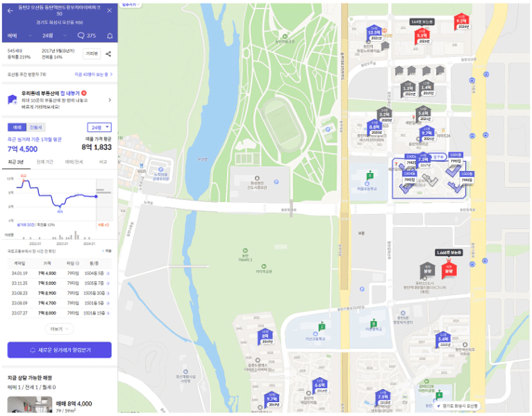The width and height of the screenshot is (532, 416).
Task: Open details arrow for 23.11.25 transaction
Action: [x=108, y=283]
